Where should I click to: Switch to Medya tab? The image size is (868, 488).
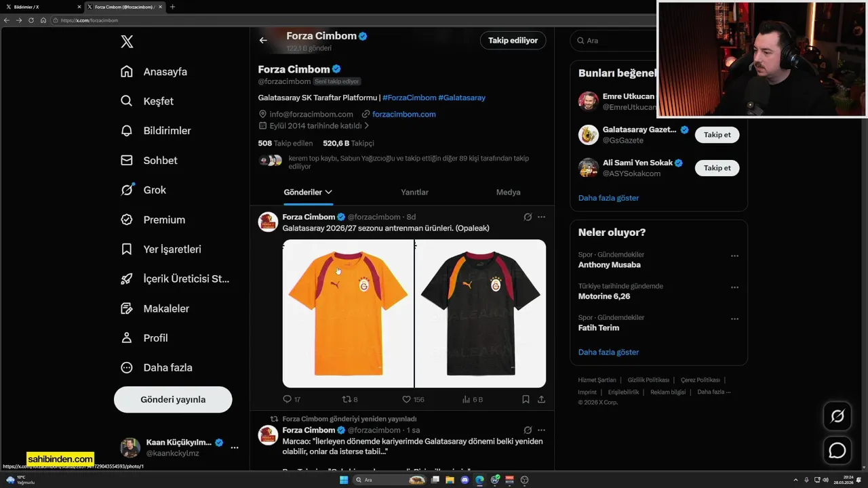coord(508,192)
